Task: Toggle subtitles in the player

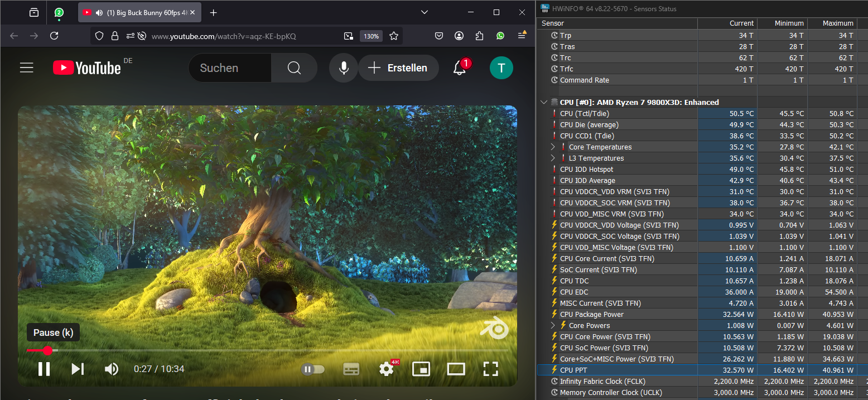Action: (351, 369)
